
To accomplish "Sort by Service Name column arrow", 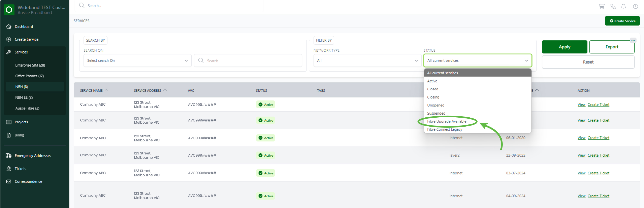I will click(x=107, y=90).
